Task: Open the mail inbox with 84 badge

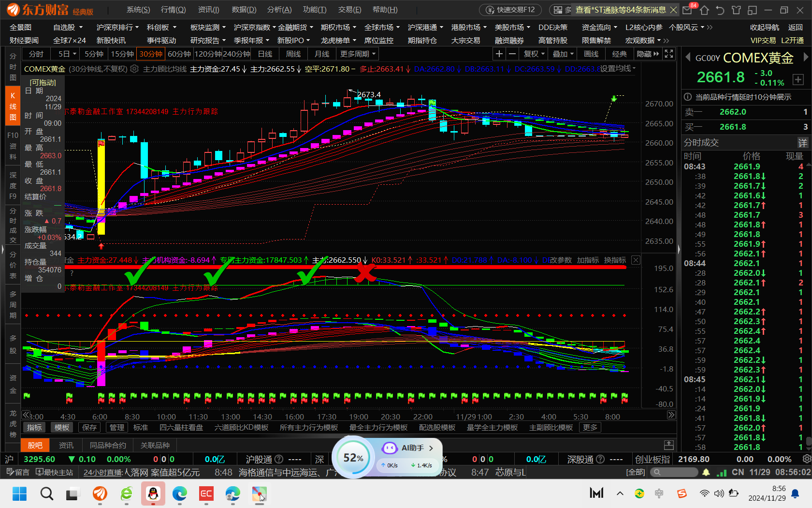Action: click(688, 10)
